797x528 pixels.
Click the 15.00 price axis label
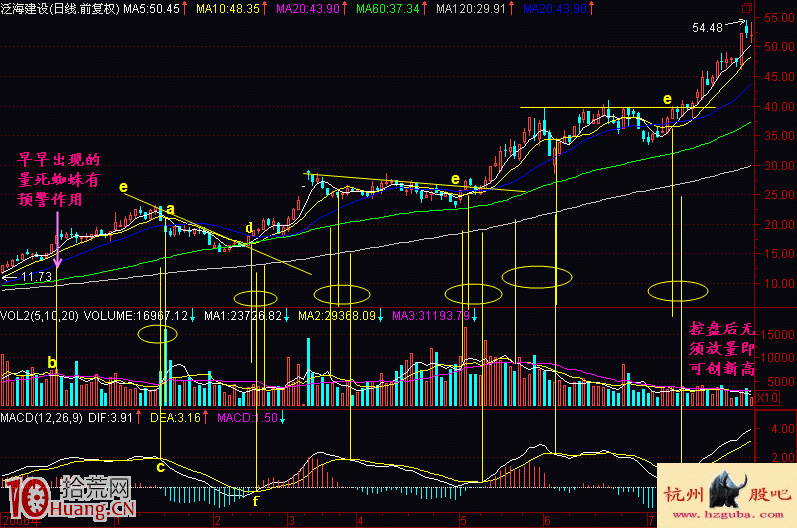click(x=779, y=254)
